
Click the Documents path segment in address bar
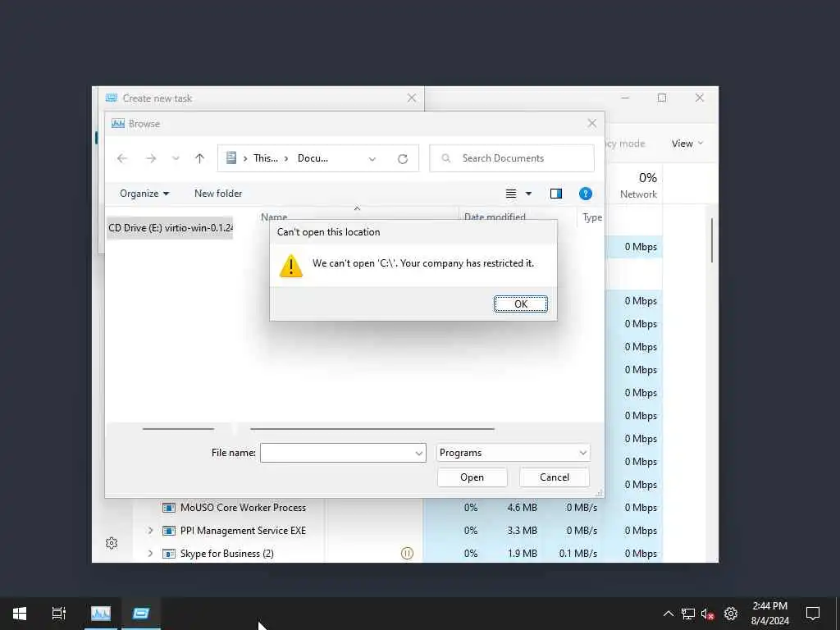[x=313, y=158]
